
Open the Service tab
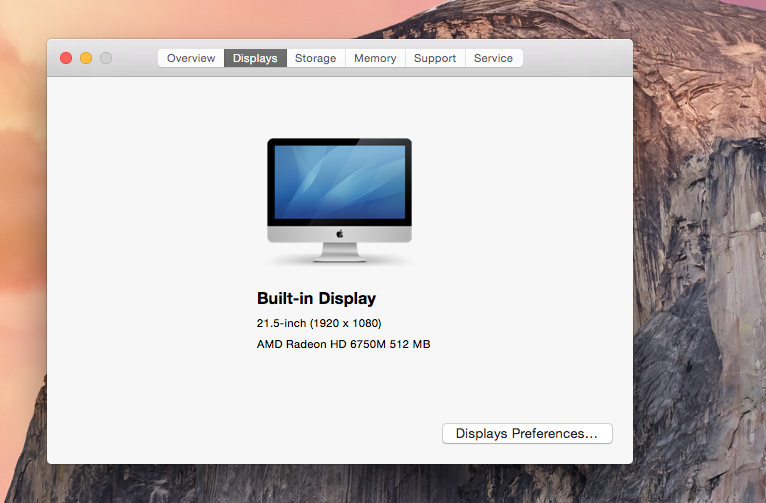point(493,58)
